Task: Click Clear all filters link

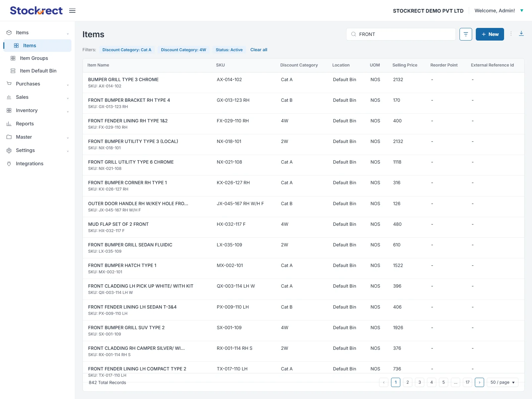Action: point(259,50)
